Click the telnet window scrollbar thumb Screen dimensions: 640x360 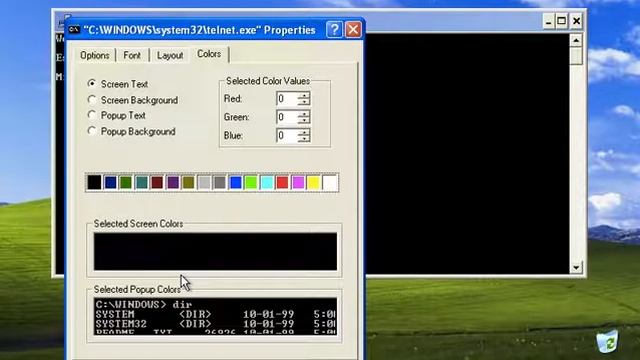pos(576,56)
